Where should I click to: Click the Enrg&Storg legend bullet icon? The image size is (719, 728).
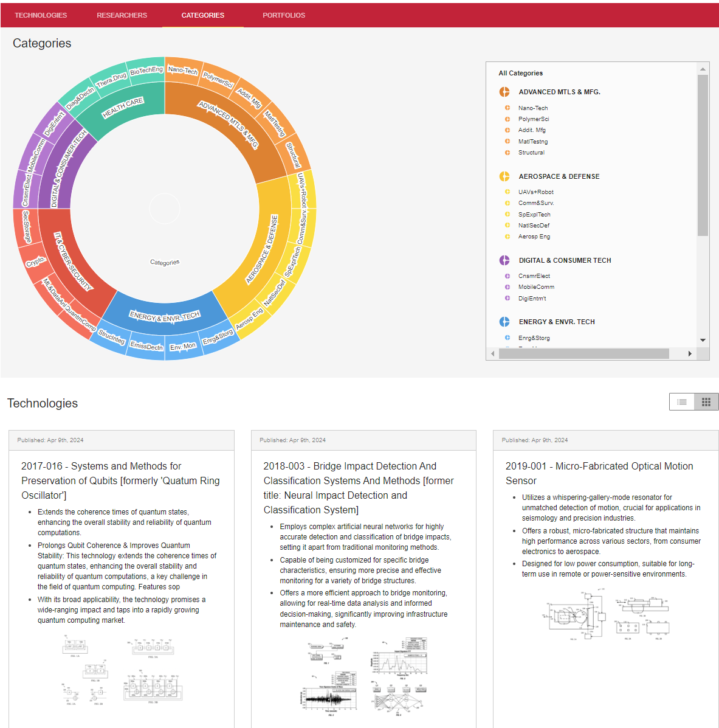(x=507, y=338)
